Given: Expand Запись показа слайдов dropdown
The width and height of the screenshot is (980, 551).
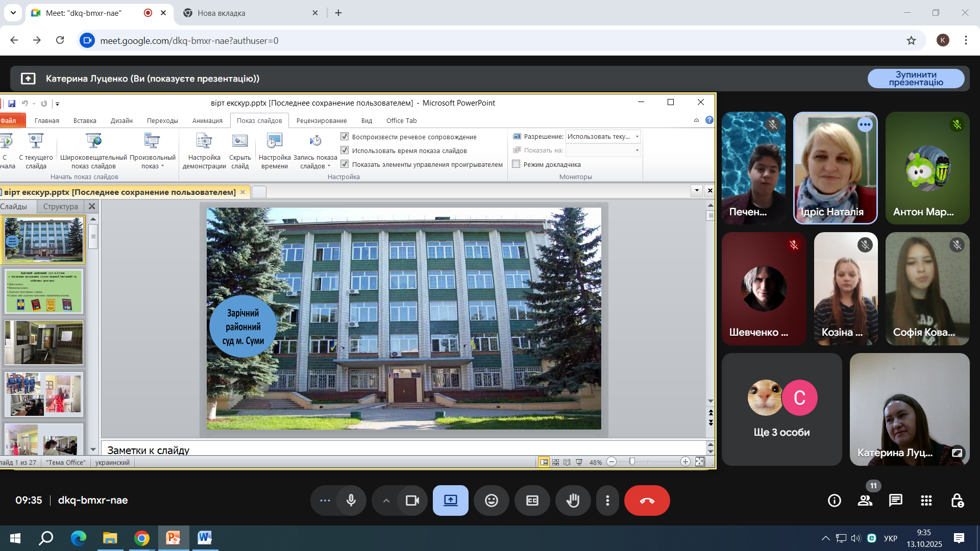Looking at the screenshot, I should (329, 166).
